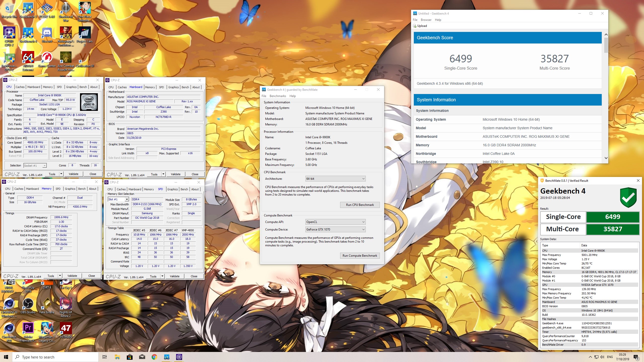Viewport: 644px width, 362px height.
Task: Expand Tools arrow in CPU-Z Memory window
Action: [60, 276]
